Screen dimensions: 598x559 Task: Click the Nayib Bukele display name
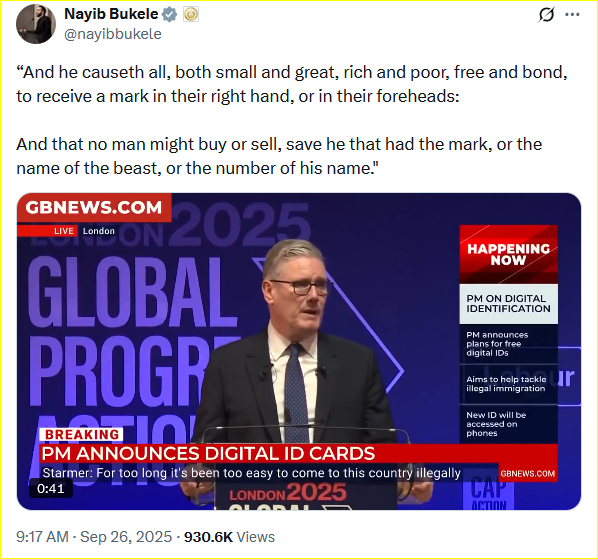(x=111, y=14)
